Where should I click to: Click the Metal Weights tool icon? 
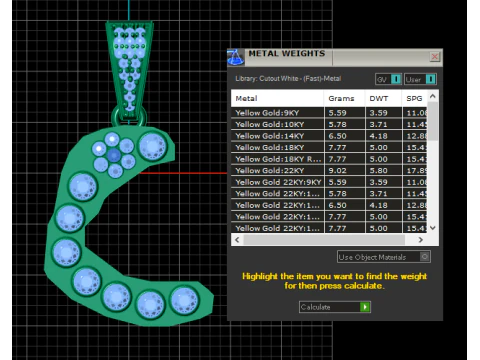click(236, 57)
